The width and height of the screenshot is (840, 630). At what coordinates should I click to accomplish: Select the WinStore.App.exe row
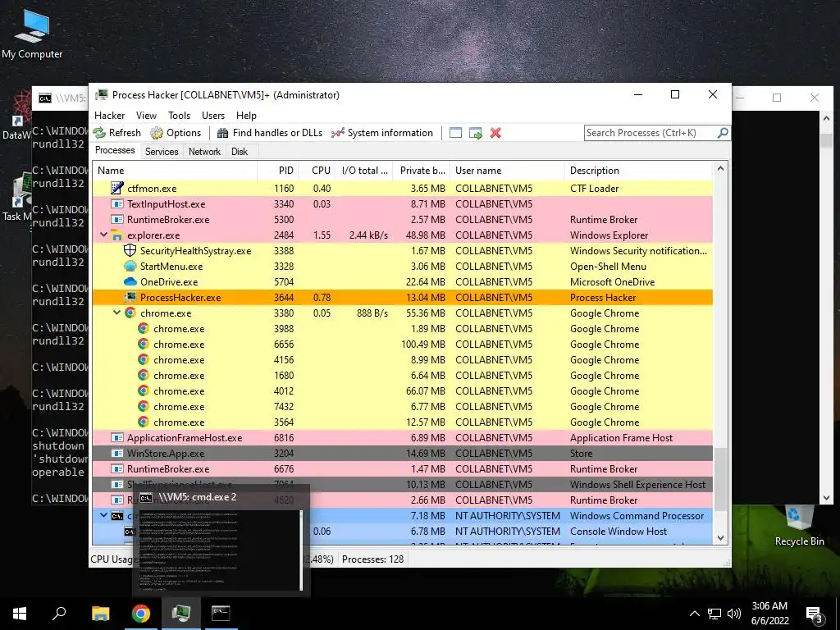click(x=402, y=453)
